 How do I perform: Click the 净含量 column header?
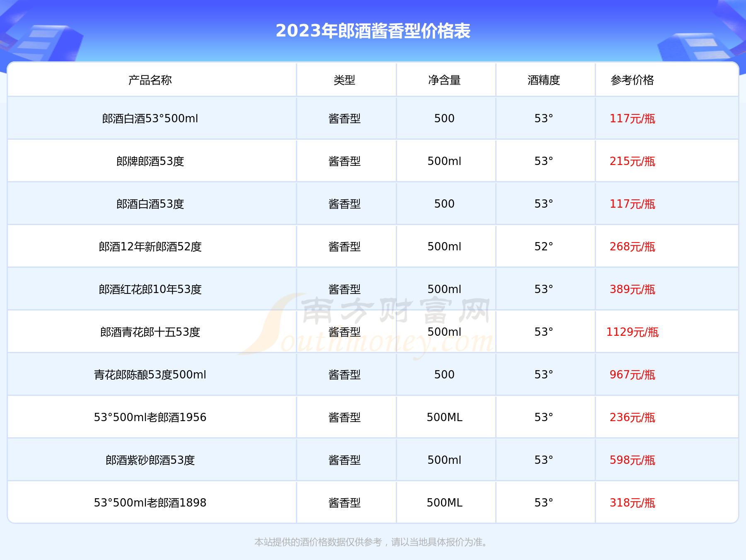pyautogui.click(x=445, y=80)
